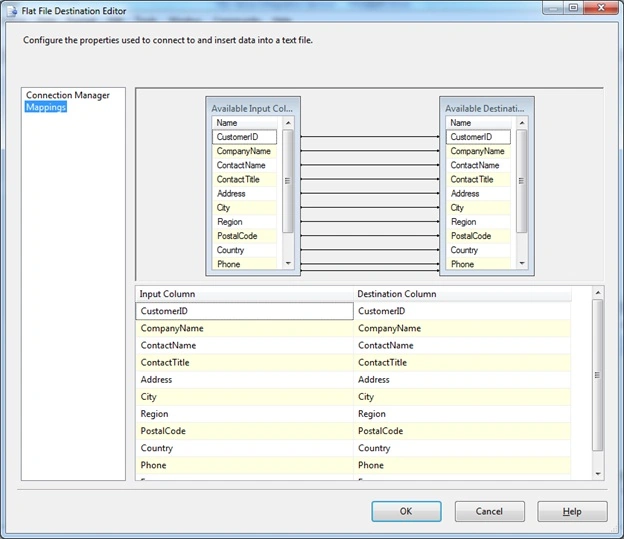The image size is (624, 539).
Task: Click the Flat File Destination Editor title icon
Action: click(12, 11)
